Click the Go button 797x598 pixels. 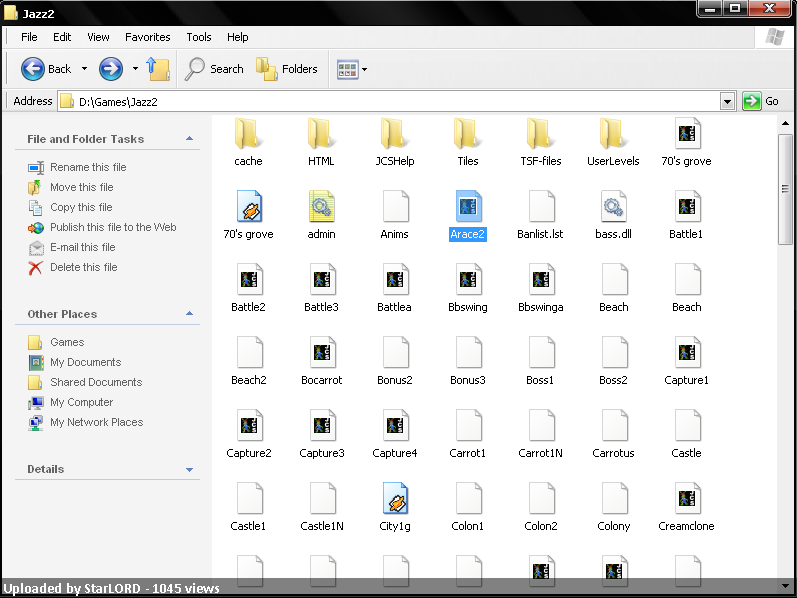[761, 101]
